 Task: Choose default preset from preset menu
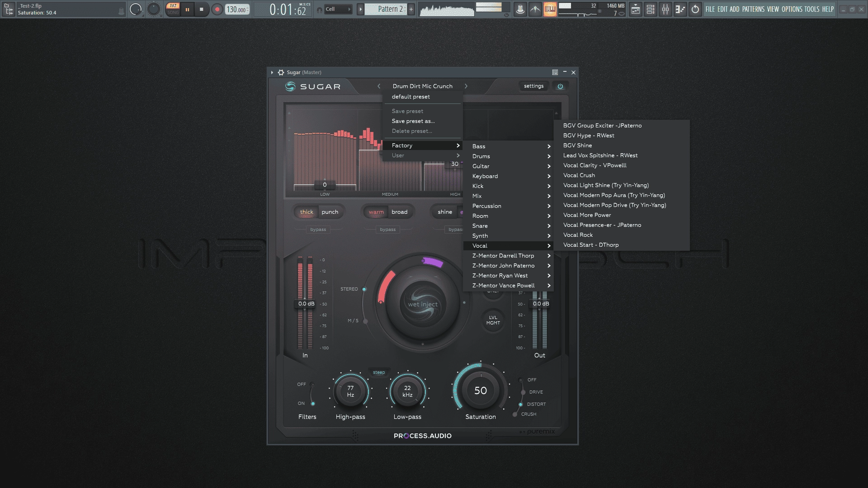[422, 97]
